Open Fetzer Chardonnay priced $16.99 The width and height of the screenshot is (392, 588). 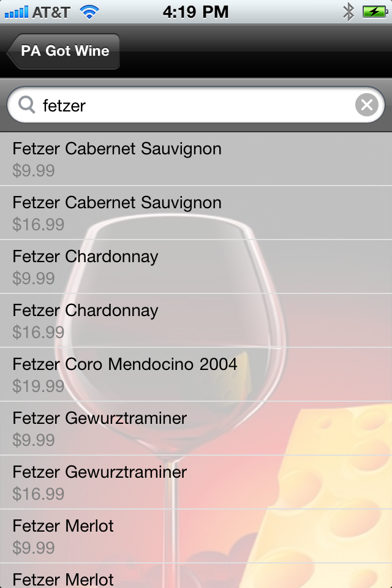[196, 320]
